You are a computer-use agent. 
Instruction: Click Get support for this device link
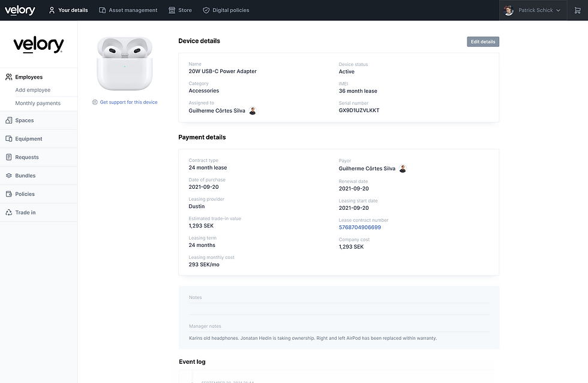click(128, 102)
